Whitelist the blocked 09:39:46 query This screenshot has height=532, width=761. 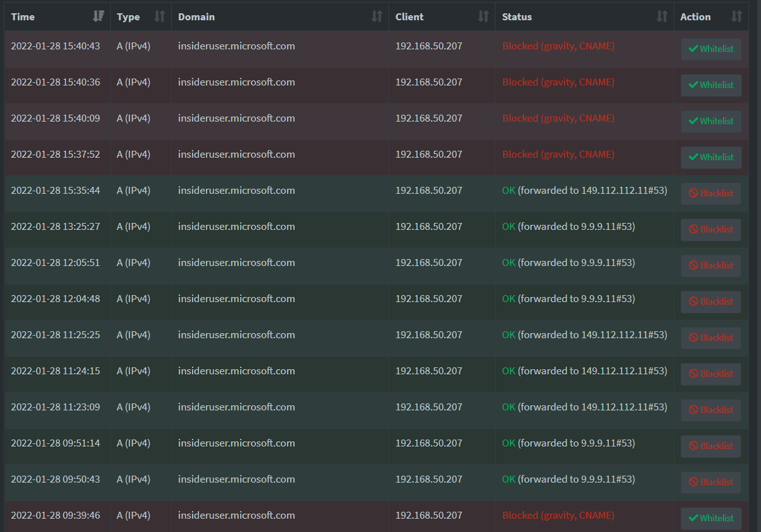click(x=711, y=518)
